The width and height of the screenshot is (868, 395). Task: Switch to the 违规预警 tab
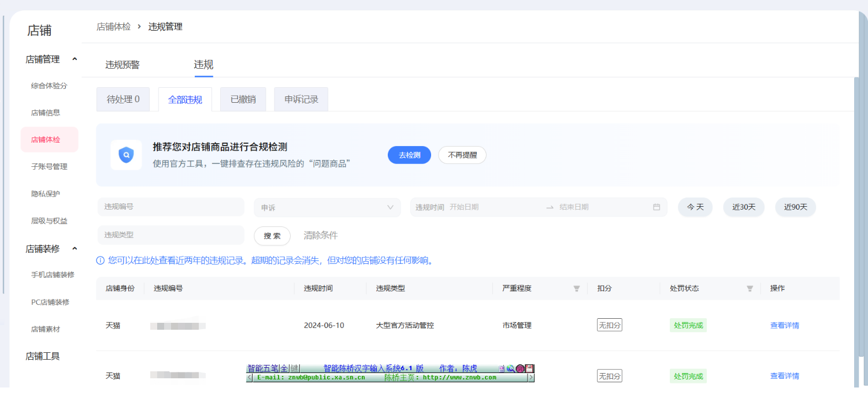point(122,65)
